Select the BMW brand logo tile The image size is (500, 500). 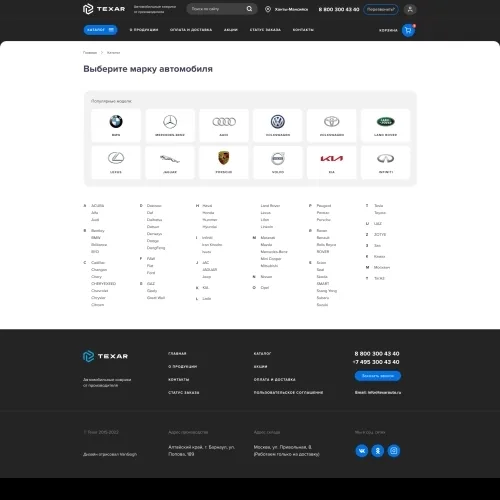[x=116, y=125]
